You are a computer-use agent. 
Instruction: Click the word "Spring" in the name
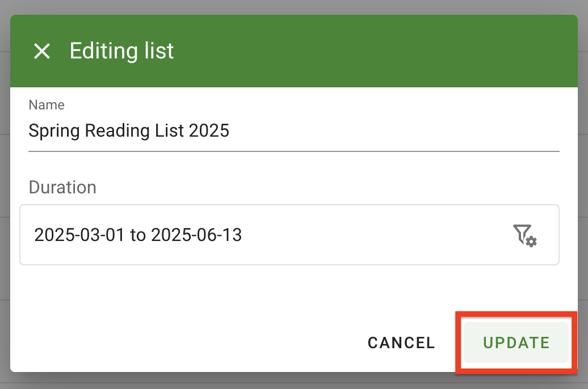coord(54,132)
